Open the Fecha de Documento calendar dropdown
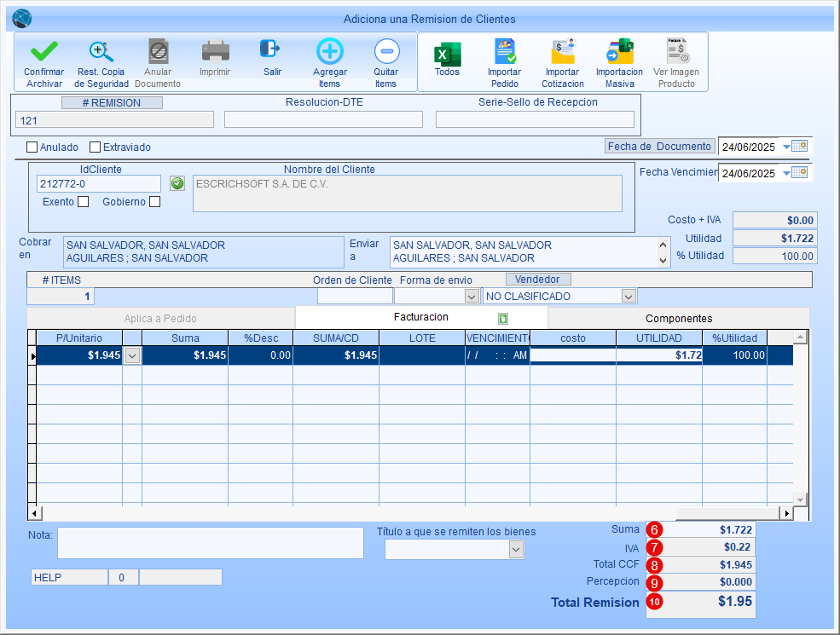The width and height of the screenshot is (840, 635). coord(786,147)
